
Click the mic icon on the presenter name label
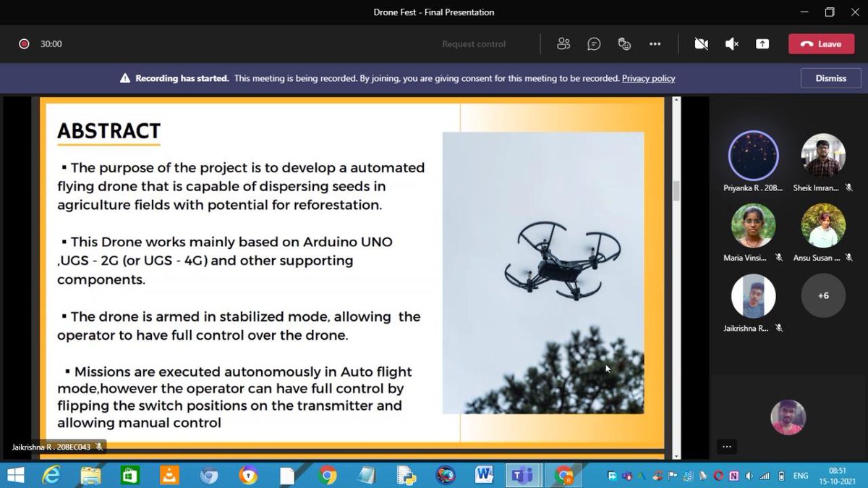click(99, 447)
